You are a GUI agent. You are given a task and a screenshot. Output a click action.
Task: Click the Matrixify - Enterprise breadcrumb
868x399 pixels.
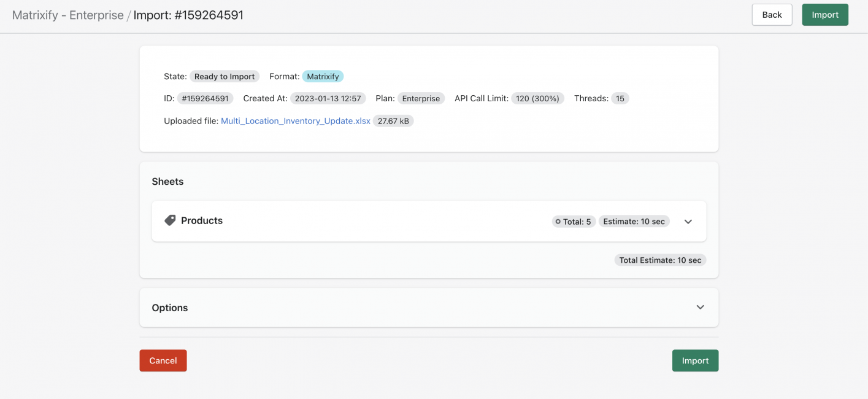(x=68, y=15)
